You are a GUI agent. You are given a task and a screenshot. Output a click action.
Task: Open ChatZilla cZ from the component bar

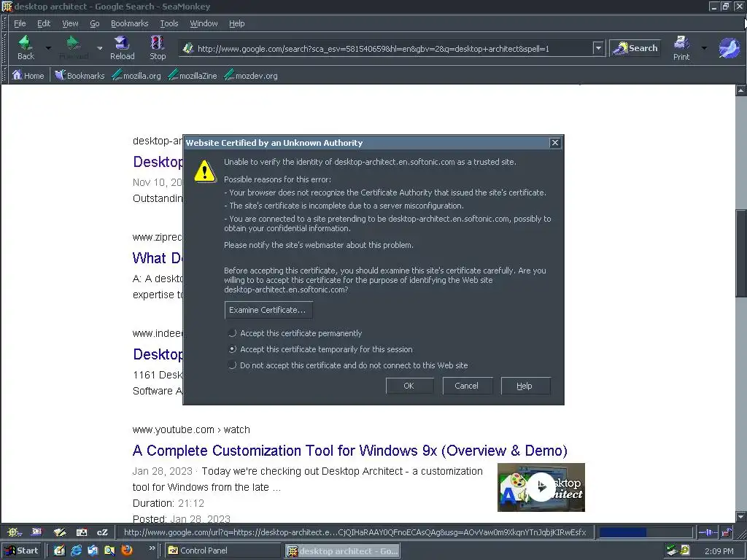[102, 532]
